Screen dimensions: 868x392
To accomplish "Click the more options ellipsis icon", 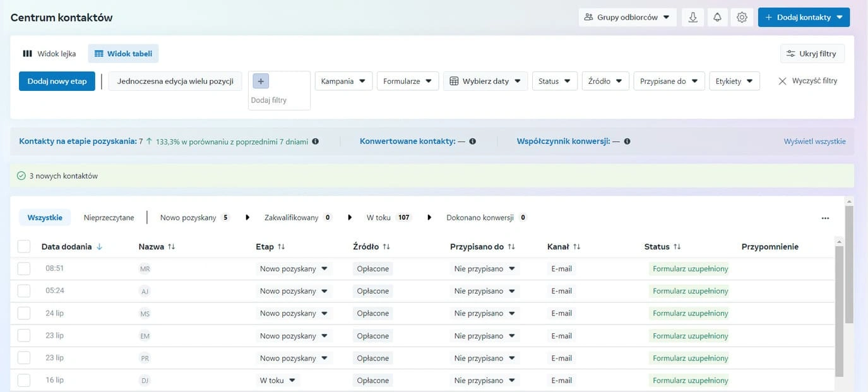I will (x=825, y=217).
